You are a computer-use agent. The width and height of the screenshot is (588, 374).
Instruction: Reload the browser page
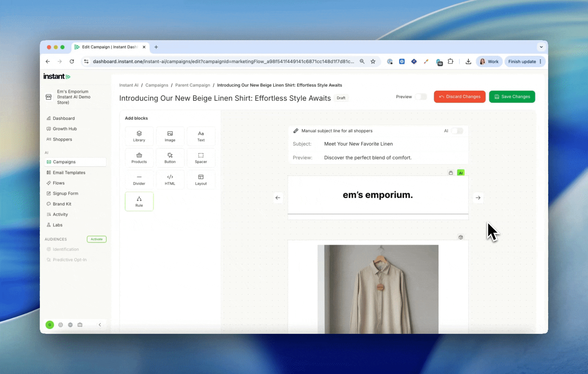tap(72, 62)
